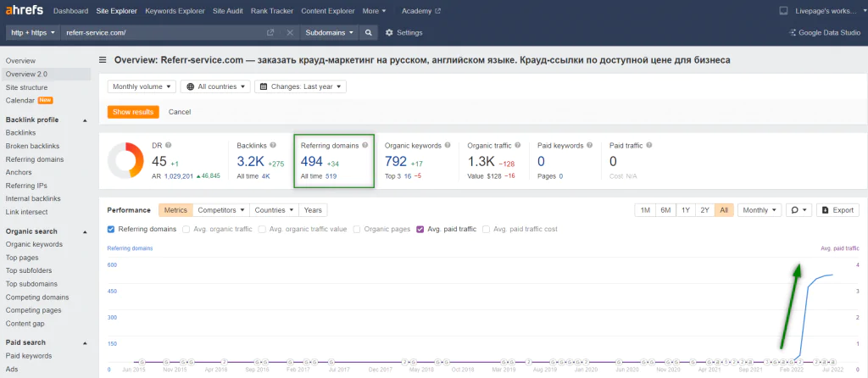Screen dimensions: 868x378
Task: Set chart range to All
Action: (x=724, y=210)
